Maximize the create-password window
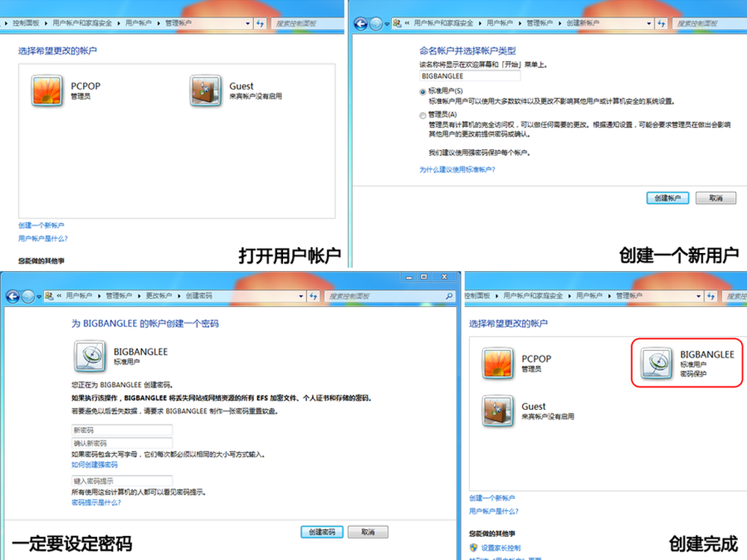The width and height of the screenshot is (747, 560). 424,277
